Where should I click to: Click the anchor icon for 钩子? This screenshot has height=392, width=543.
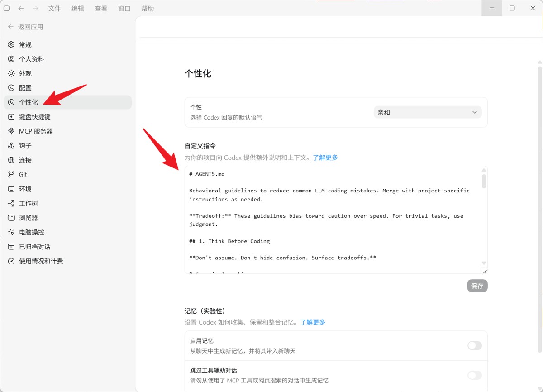11,146
